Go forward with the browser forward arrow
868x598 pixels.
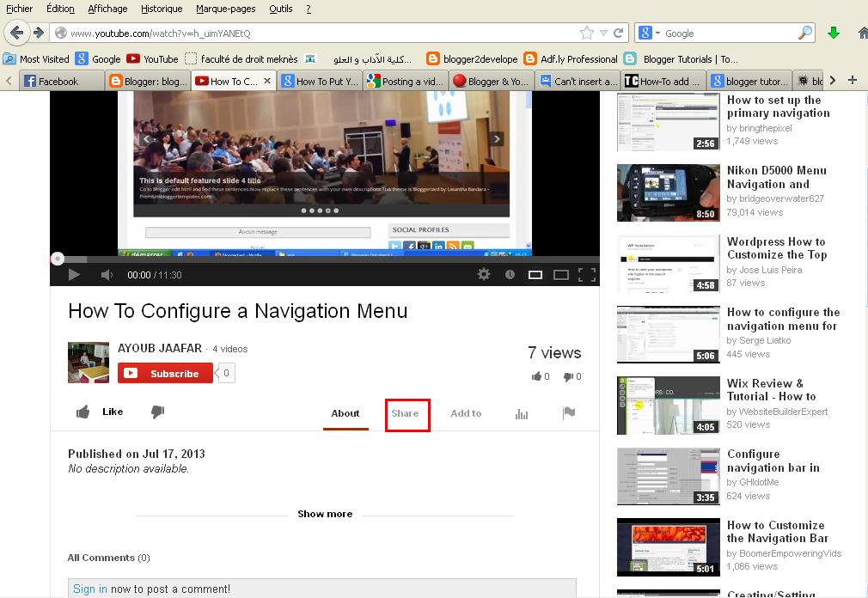tap(38, 33)
